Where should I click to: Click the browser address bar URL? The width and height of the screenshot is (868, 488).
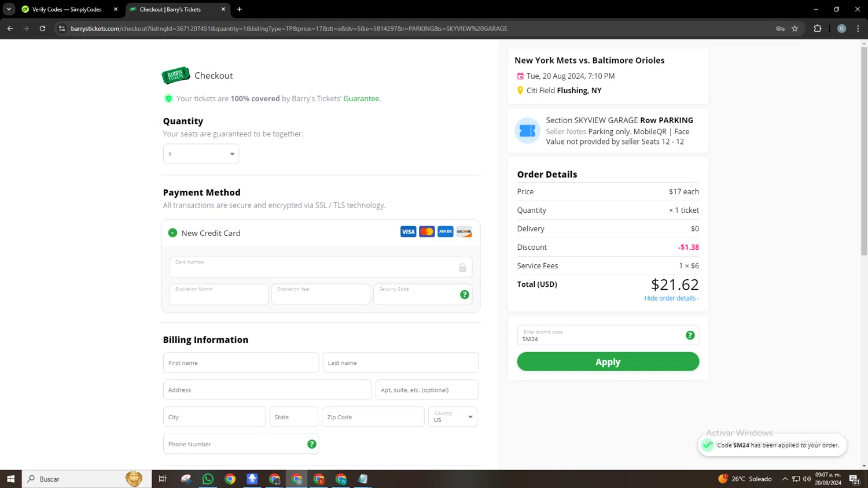[289, 28]
